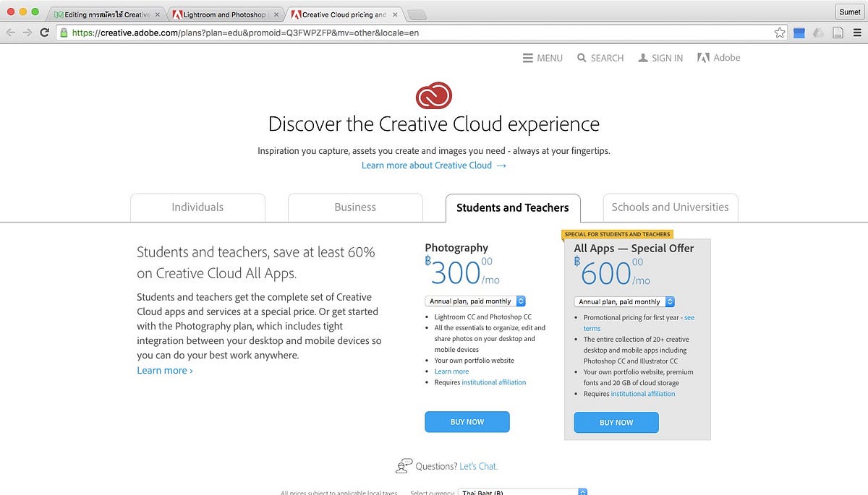
Task: Click the 600 baht price text
Action: (x=612, y=272)
